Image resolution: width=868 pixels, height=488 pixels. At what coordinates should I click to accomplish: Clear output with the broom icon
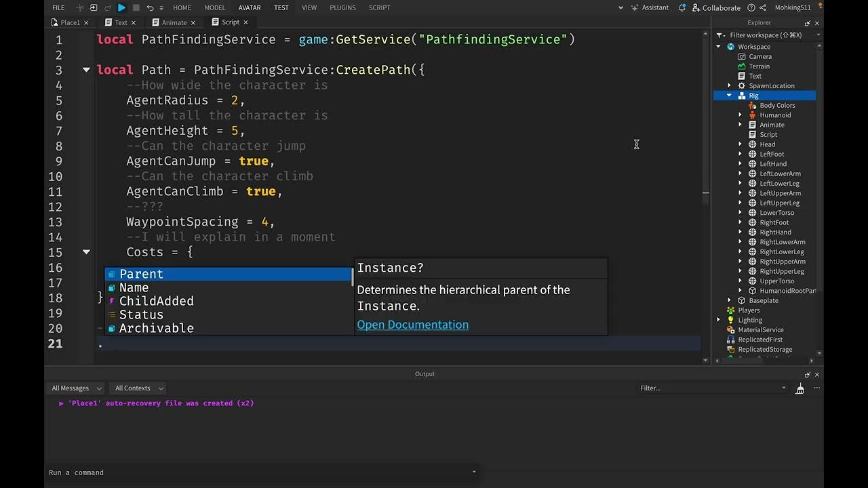pos(800,388)
